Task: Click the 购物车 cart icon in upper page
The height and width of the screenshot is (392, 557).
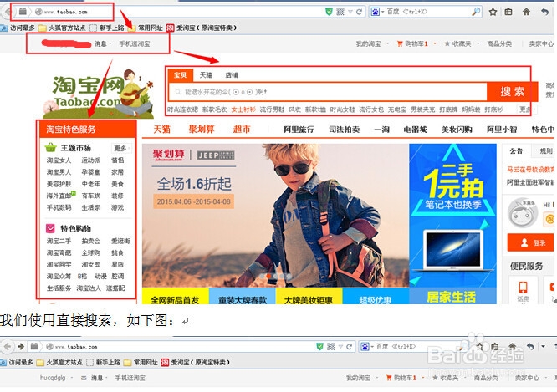Action: [x=400, y=43]
